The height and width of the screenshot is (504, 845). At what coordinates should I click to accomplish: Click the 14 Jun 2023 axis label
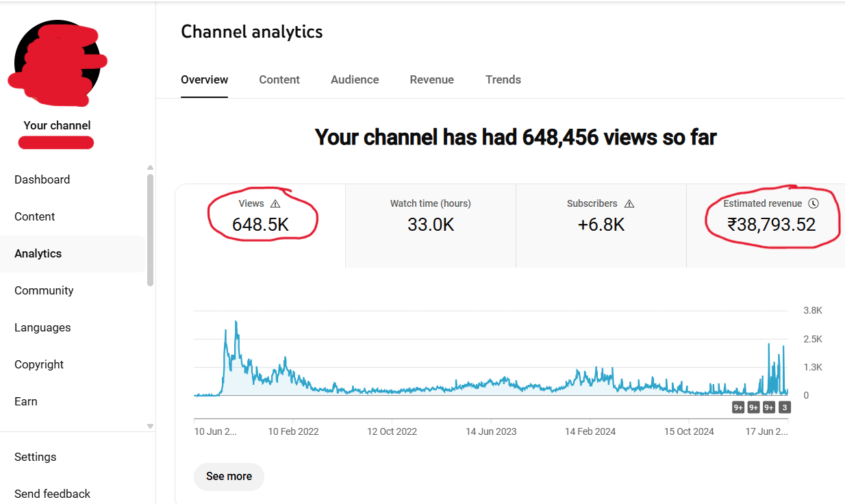pyautogui.click(x=491, y=431)
